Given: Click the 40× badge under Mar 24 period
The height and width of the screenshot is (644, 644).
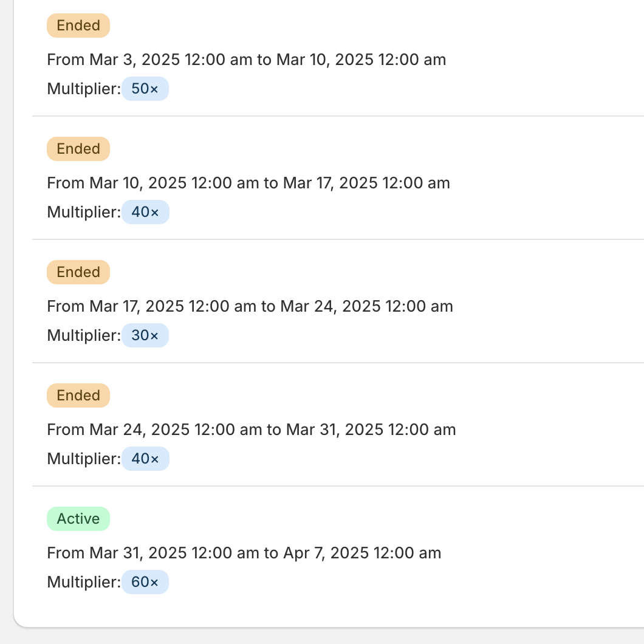Looking at the screenshot, I should click(145, 459).
